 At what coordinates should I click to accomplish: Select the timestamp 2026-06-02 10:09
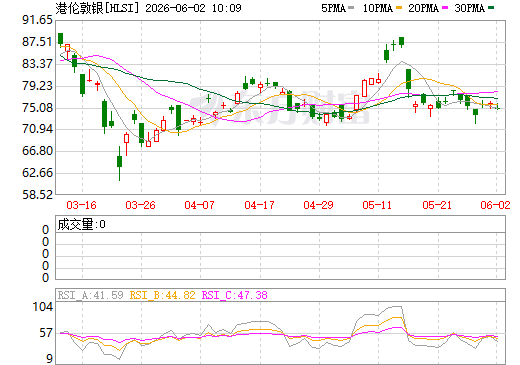point(193,8)
